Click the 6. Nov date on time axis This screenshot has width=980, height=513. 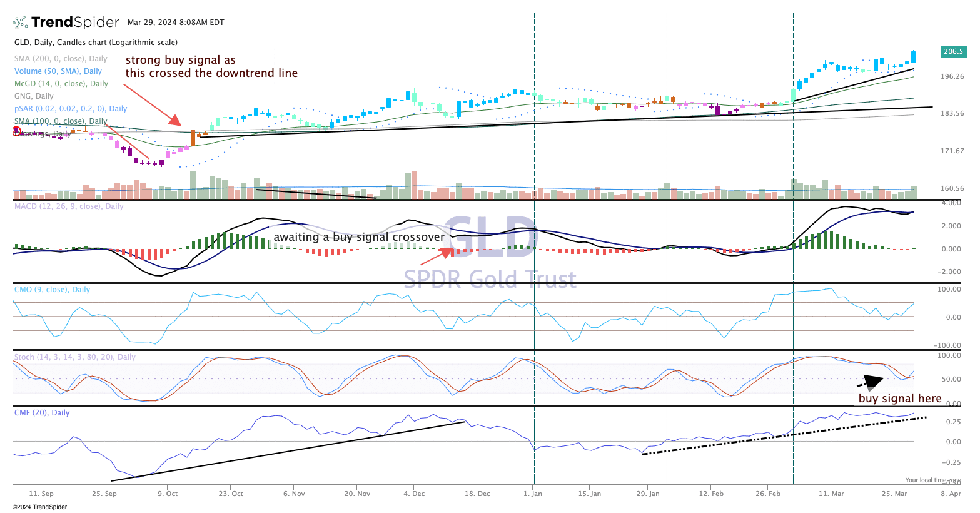(x=294, y=494)
